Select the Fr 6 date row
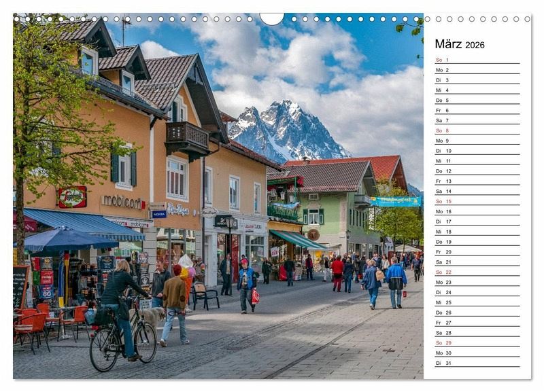 [x=477, y=110]
